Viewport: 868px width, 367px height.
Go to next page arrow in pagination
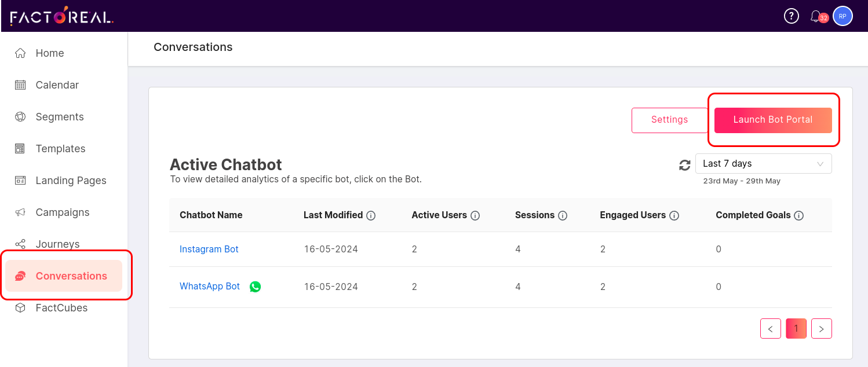[821, 328]
